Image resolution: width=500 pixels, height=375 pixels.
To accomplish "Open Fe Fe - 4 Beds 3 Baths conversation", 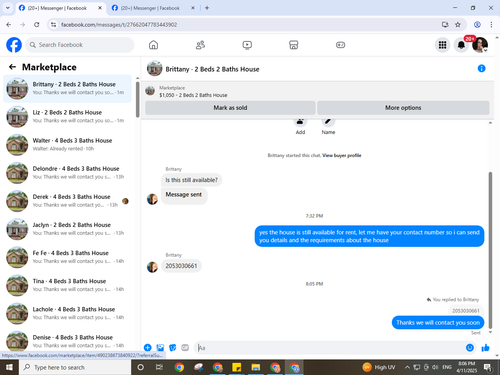I will [67, 257].
